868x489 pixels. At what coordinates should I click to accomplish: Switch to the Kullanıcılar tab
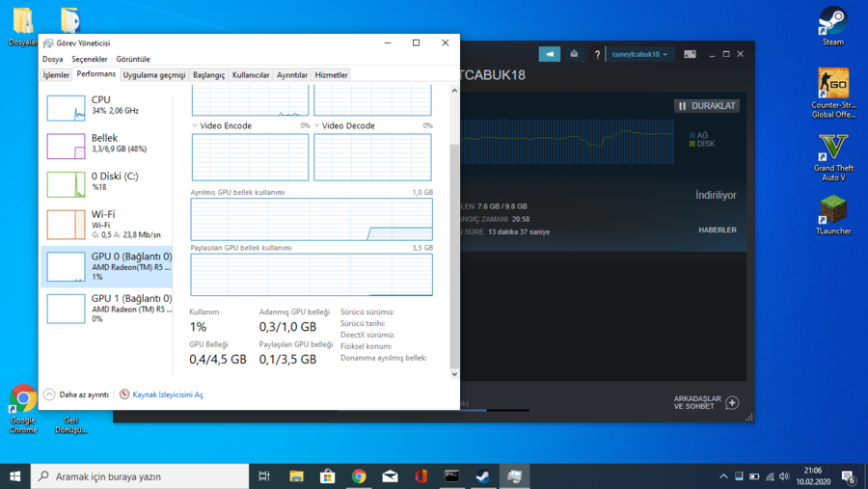[251, 75]
